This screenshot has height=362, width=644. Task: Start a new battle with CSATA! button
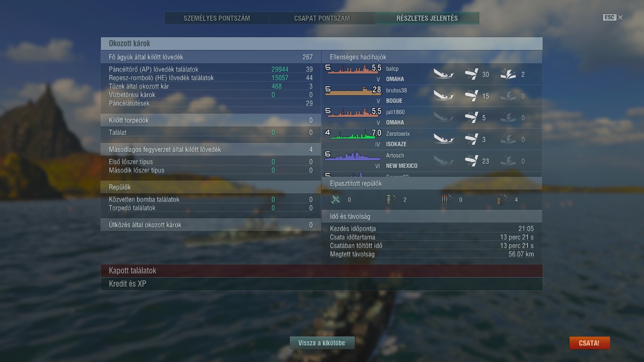pyautogui.click(x=589, y=343)
